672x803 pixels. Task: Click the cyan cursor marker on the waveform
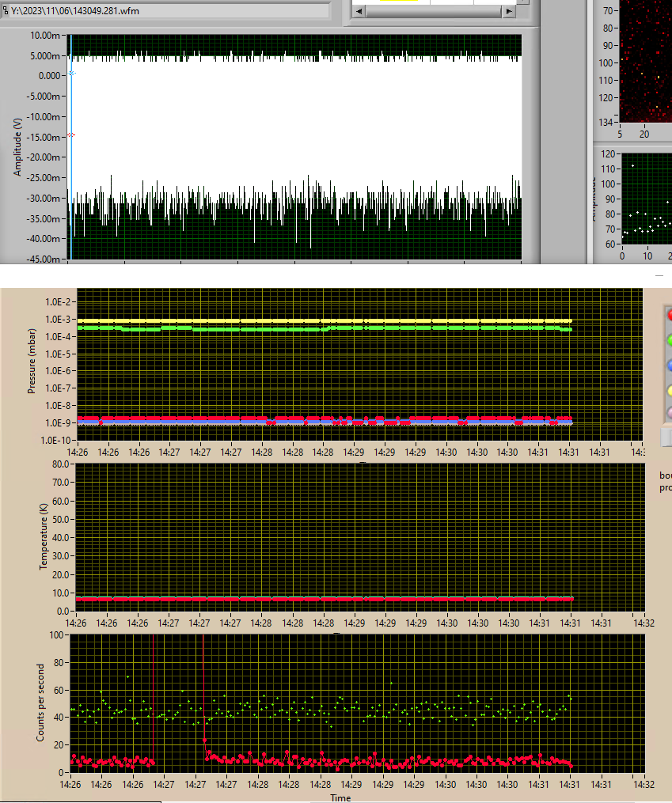71,74
